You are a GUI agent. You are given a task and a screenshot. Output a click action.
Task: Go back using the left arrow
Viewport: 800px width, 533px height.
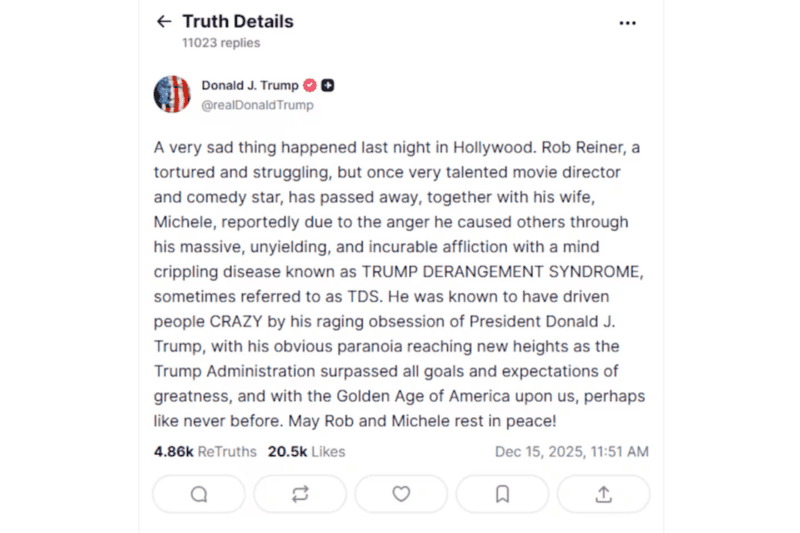(164, 22)
